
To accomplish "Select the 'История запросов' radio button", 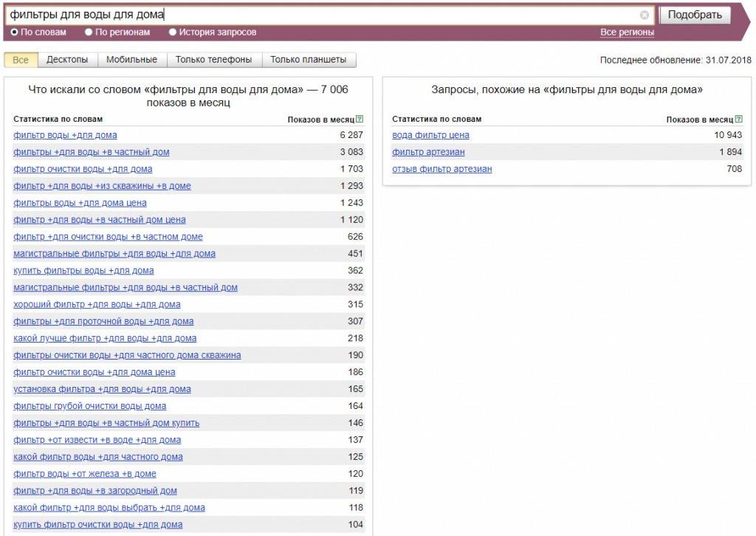I will pyautogui.click(x=173, y=32).
